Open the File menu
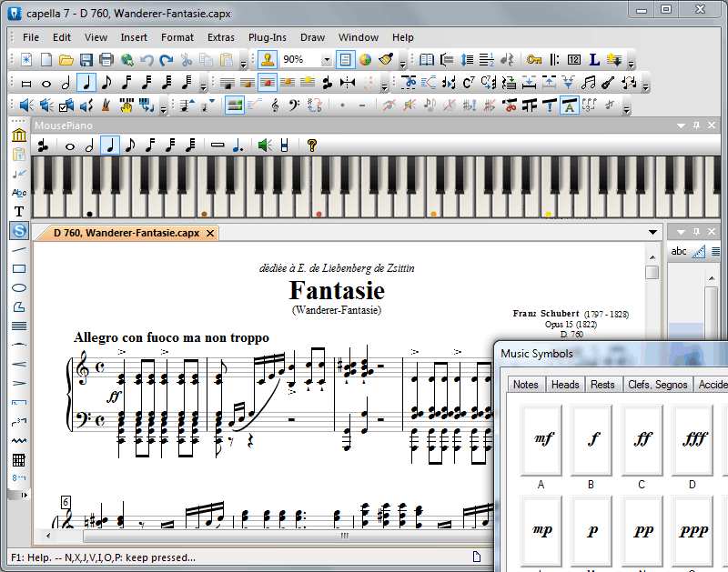This screenshot has width=728, height=572. coord(31,37)
